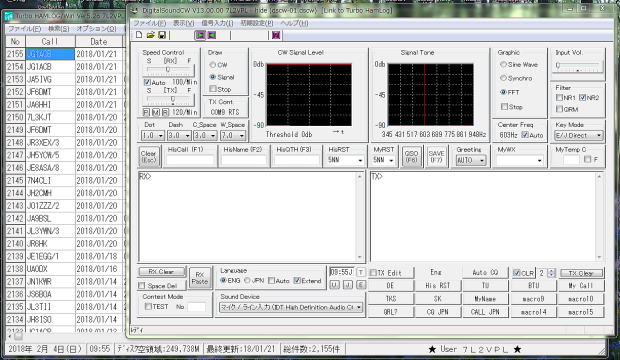620x360 pixels.
Task: Click the QSO (F6) button
Action: pos(411,157)
